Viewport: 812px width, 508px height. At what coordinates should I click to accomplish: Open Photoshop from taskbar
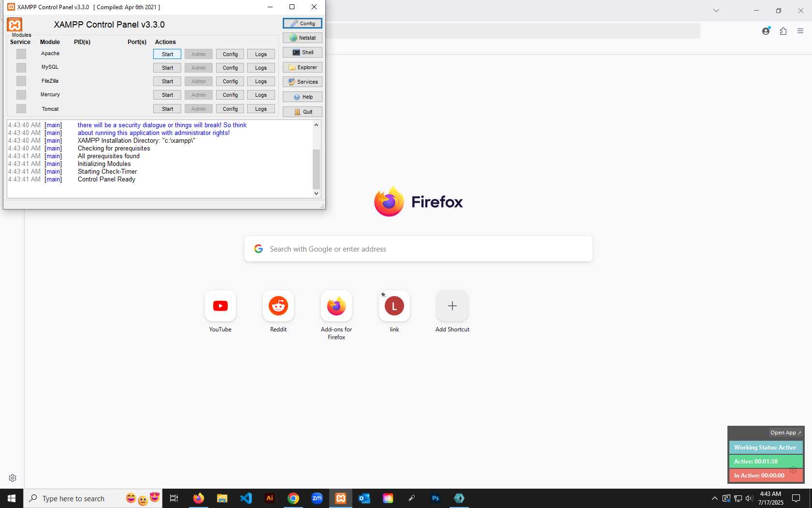click(435, 498)
